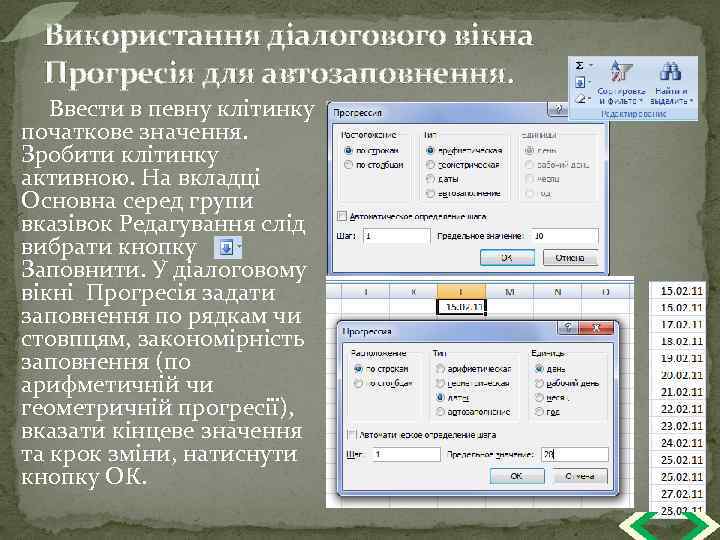Click the Шаг input field in upper dialog
Screen dimensions: 720x540
pos(397,236)
